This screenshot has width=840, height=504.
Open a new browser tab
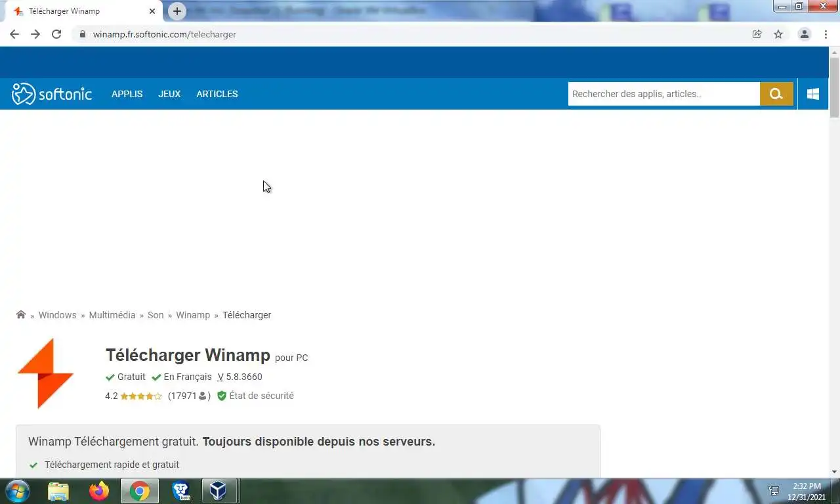(177, 11)
